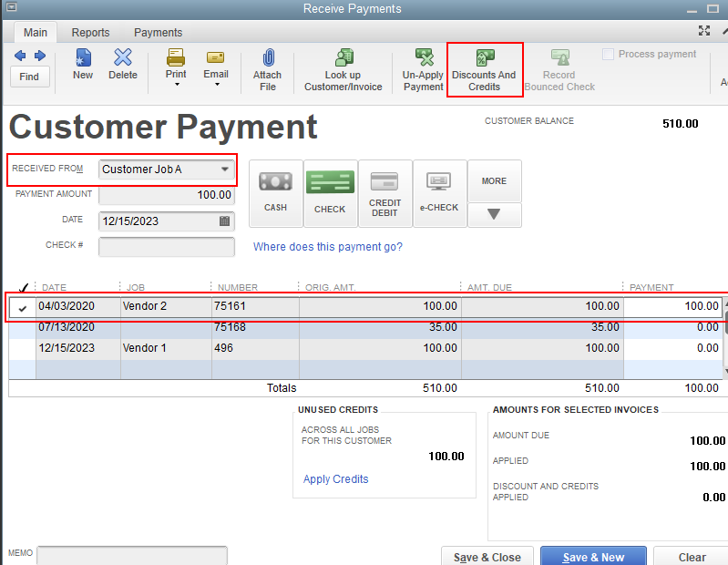Select date cell 04/03/2020

(x=67, y=306)
